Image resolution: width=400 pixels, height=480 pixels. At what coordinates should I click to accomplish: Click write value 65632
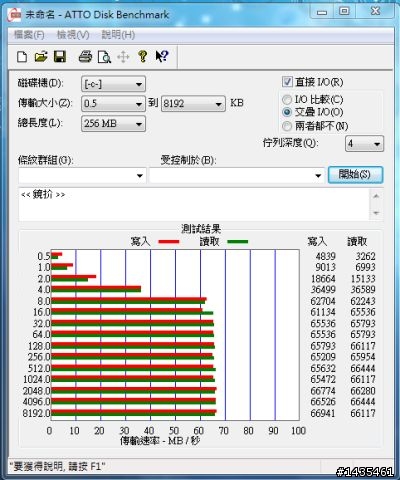coord(323,368)
